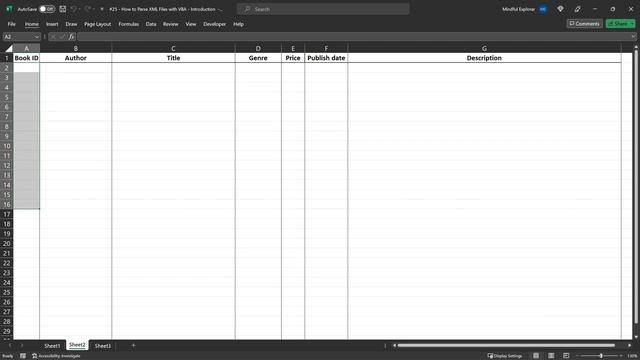Click the Cancel X icon in formula bar
The image size is (640, 360).
pos(53,37)
